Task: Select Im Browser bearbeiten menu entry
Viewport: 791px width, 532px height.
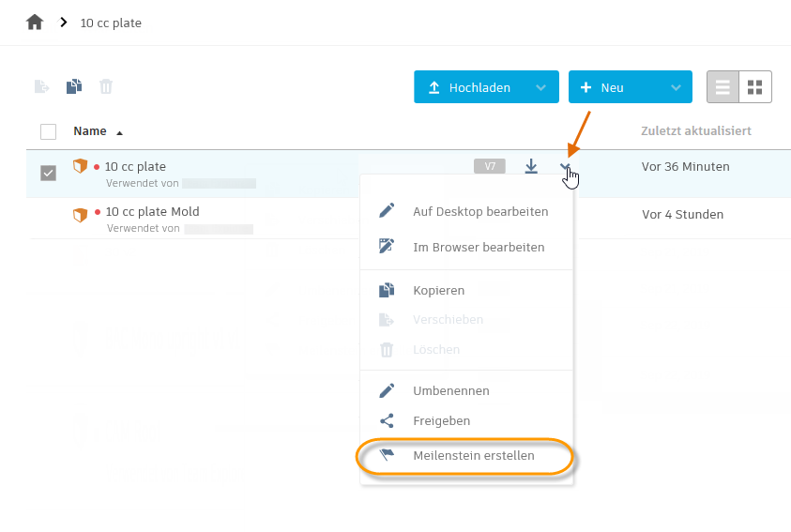Action: point(479,247)
